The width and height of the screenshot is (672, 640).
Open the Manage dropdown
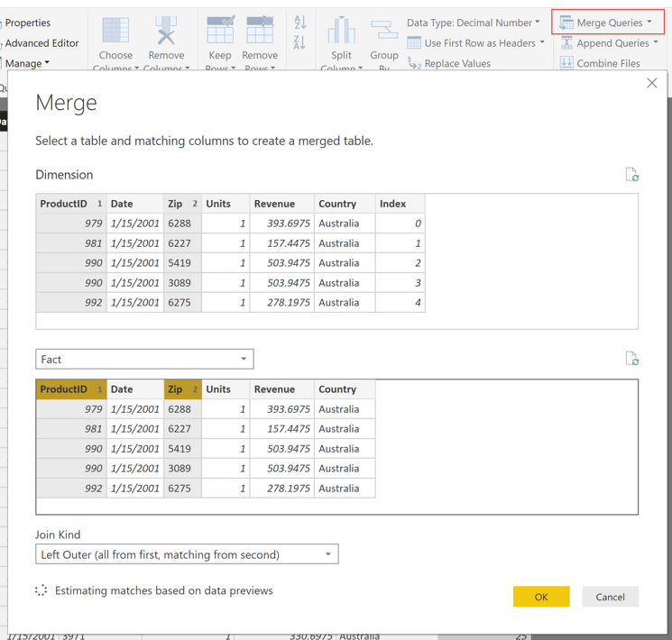click(x=27, y=63)
